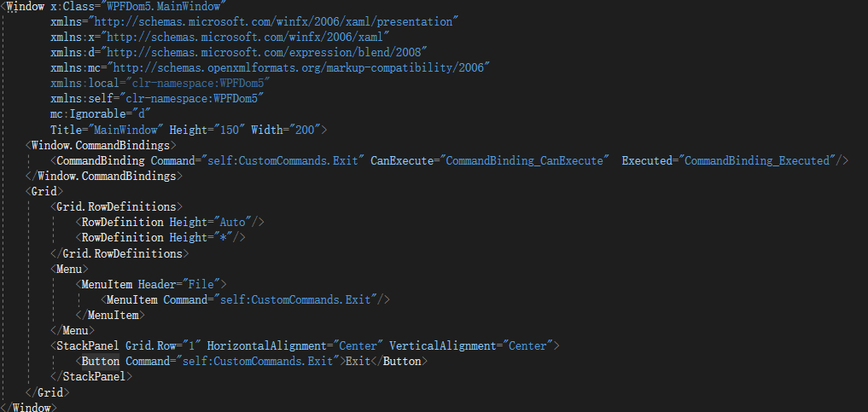Click the CommandBinding_Executed handler name
This screenshot has width=868, height=412.
757,160
